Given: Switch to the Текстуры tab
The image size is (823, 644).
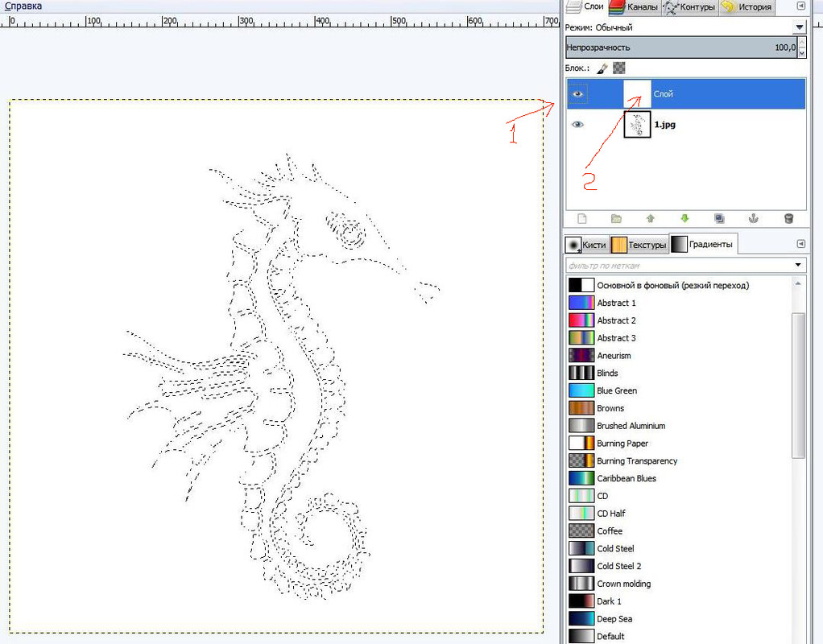Looking at the screenshot, I should pos(639,245).
